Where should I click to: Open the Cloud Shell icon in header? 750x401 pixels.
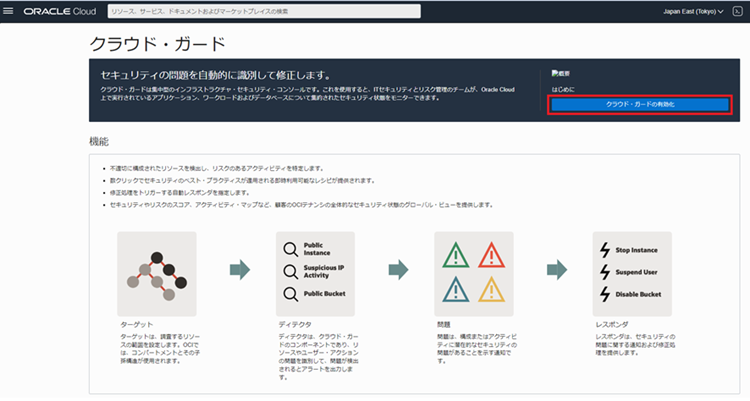click(737, 11)
